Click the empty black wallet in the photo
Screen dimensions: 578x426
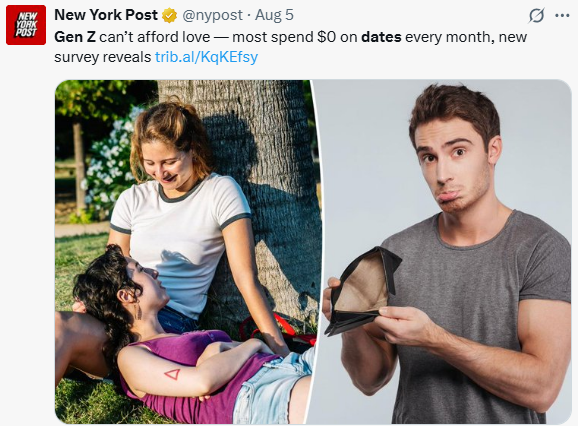coord(363,291)
